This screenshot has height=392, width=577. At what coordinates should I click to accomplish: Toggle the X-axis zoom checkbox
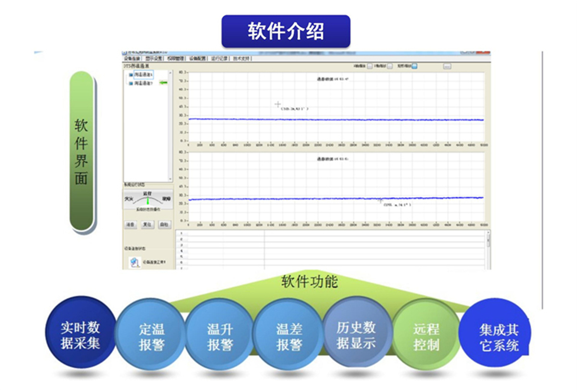(x=369, y=66)
